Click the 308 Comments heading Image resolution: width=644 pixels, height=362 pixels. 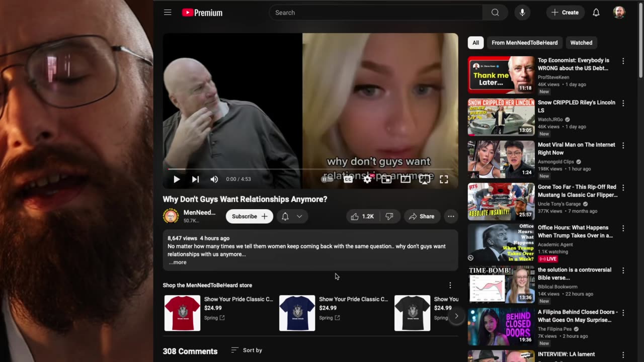[x=190, y=351]
